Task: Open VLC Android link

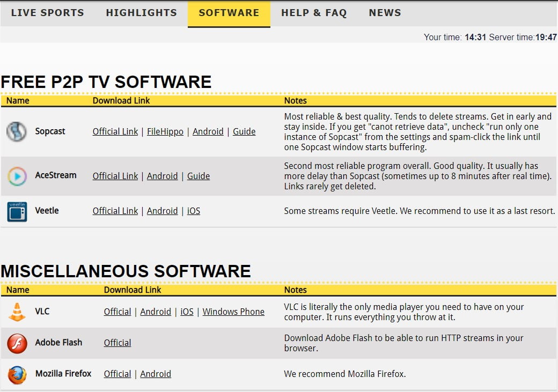Action: 156,312
